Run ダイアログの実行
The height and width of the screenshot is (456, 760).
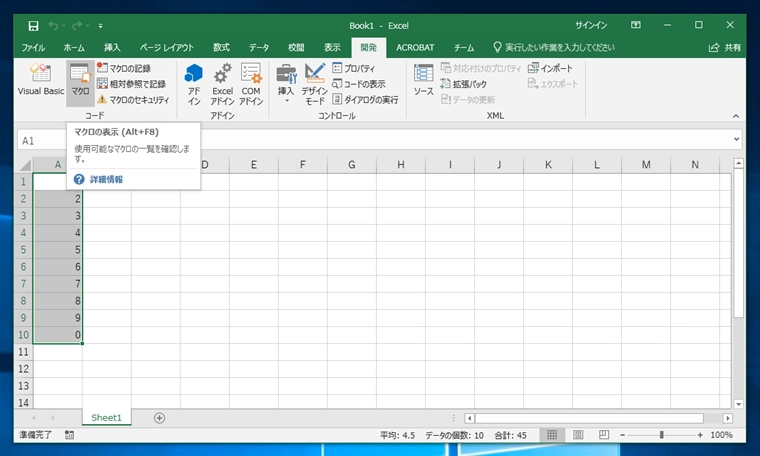365,99
